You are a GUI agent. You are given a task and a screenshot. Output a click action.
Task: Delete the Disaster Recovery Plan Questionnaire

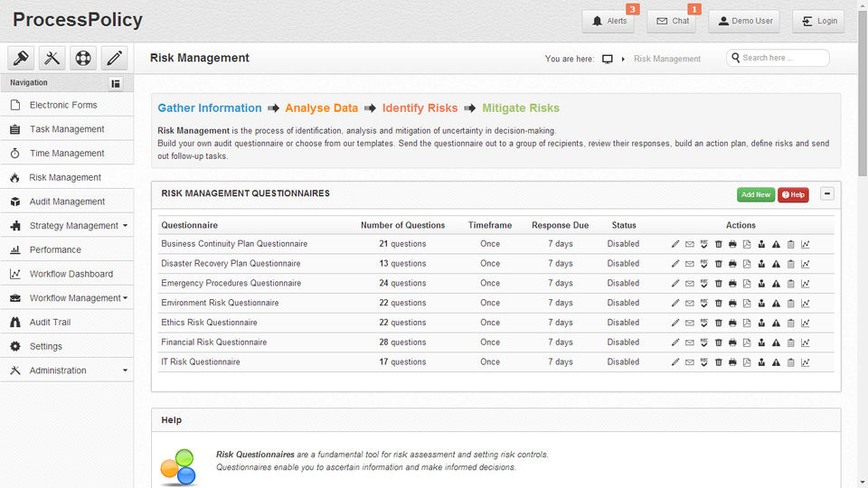coord(719,264)
